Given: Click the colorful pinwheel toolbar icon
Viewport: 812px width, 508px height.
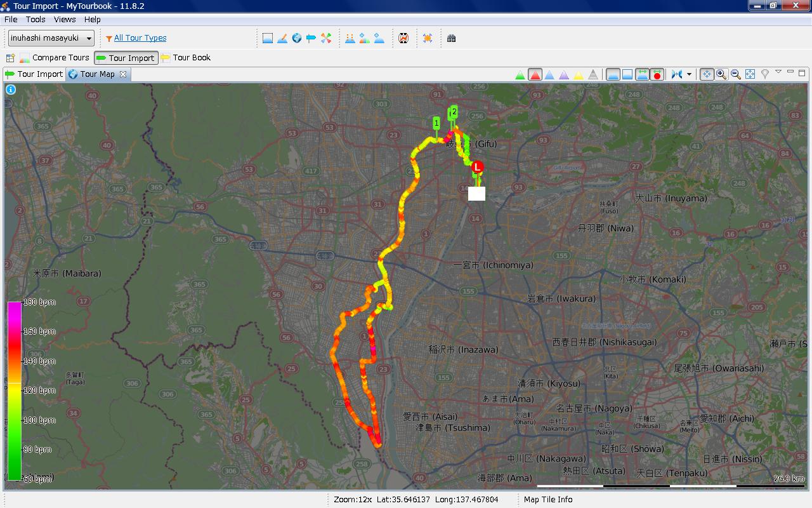Looking at the screenshot, I should (326, 38).
